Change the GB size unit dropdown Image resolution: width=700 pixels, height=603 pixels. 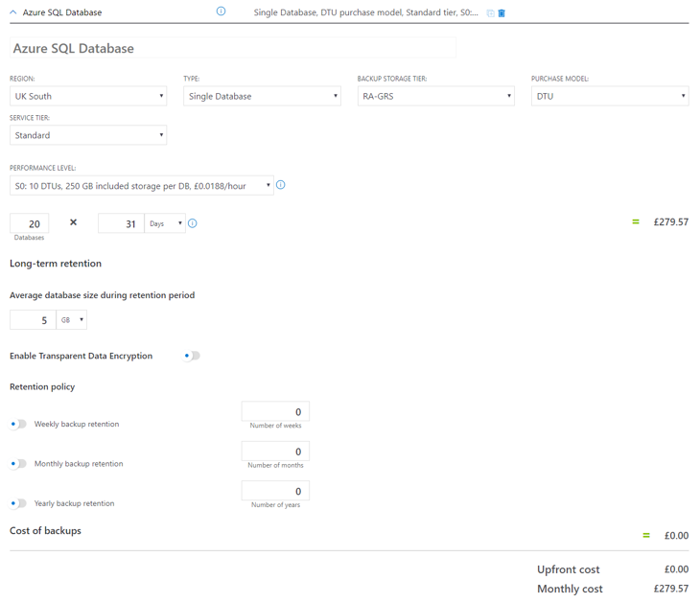(72, 320)
